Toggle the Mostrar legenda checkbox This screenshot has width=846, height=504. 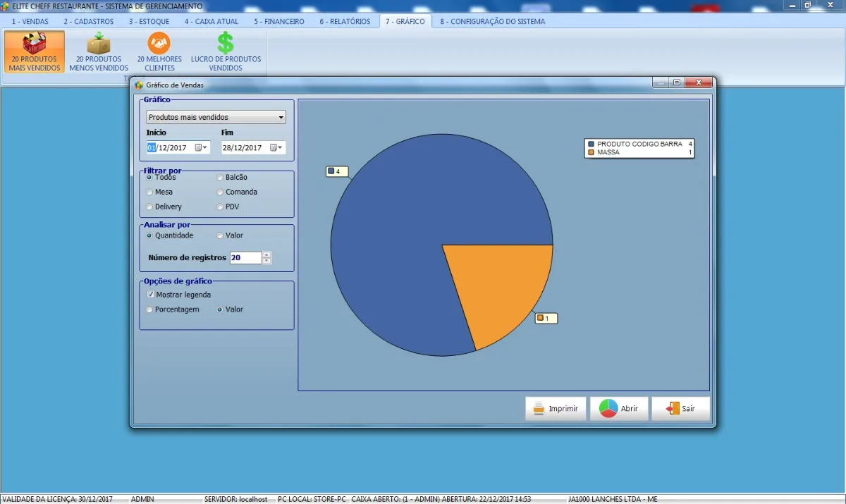[x=178, y=295]
